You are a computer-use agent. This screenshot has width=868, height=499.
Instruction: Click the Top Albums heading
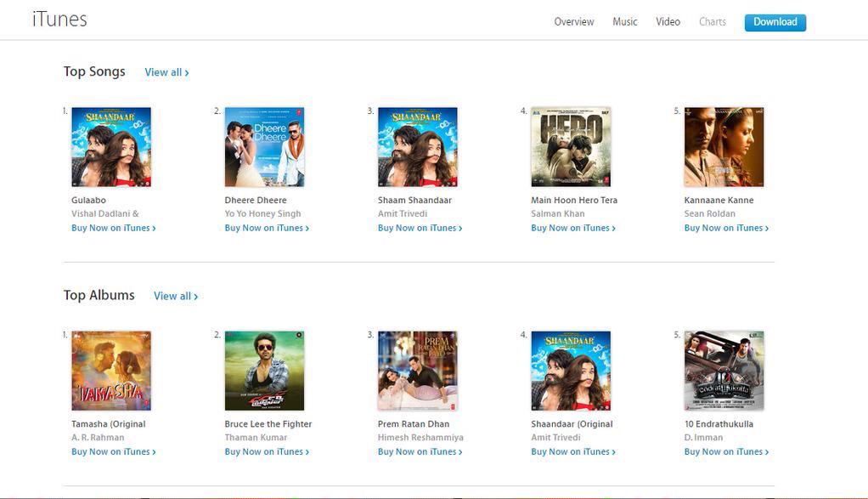(99, 295)
